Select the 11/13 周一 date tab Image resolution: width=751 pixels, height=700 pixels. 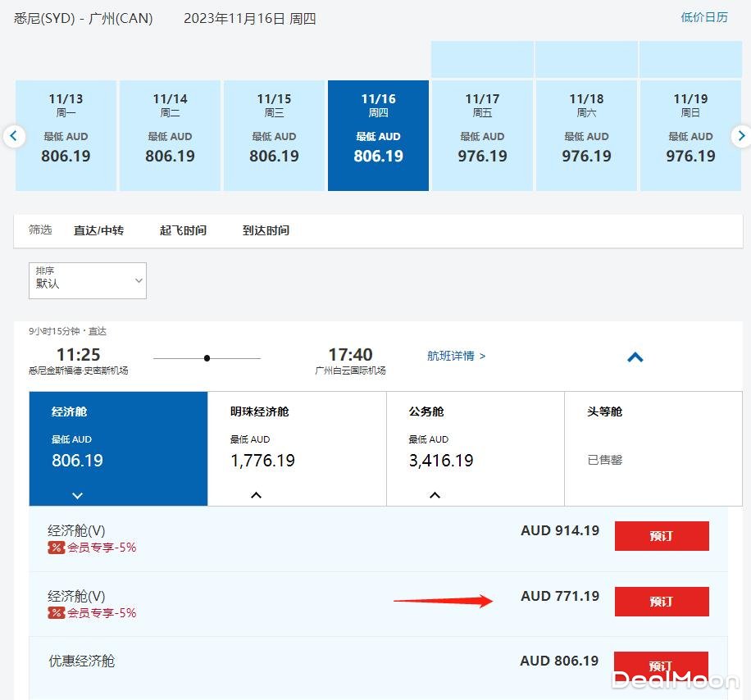point(66,135)
